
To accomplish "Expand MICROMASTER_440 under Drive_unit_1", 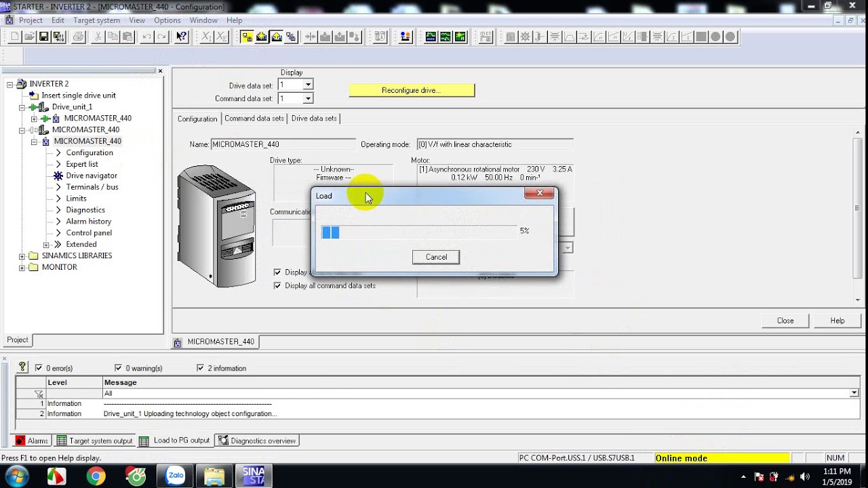I will point(34,119).
